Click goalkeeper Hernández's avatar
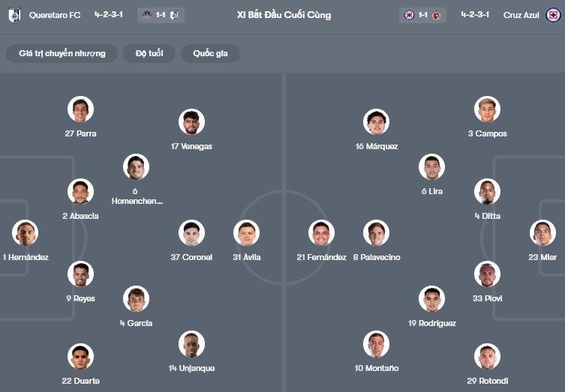Screen dimensions: 565x392 [x=25, y=233]
